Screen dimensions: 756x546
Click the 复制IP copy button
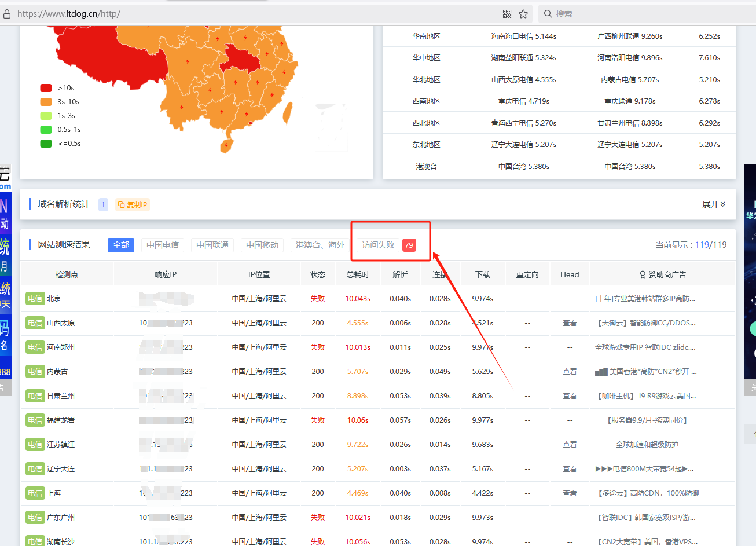133,204
